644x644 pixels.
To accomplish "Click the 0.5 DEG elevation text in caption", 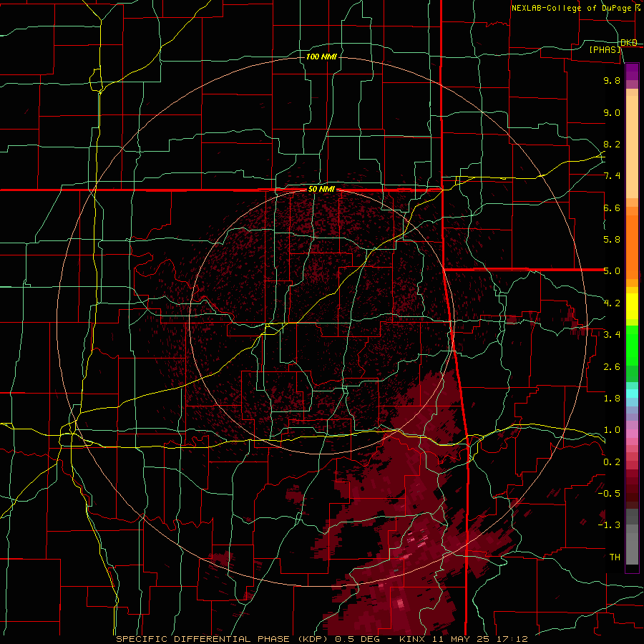I will (x=359, y=639).
